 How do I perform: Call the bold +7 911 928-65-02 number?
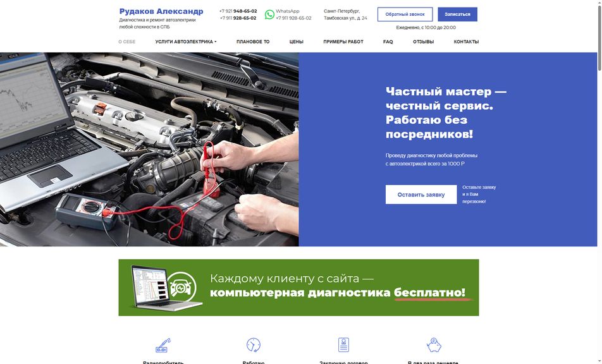pyautogui.click(x=238, y=18)
